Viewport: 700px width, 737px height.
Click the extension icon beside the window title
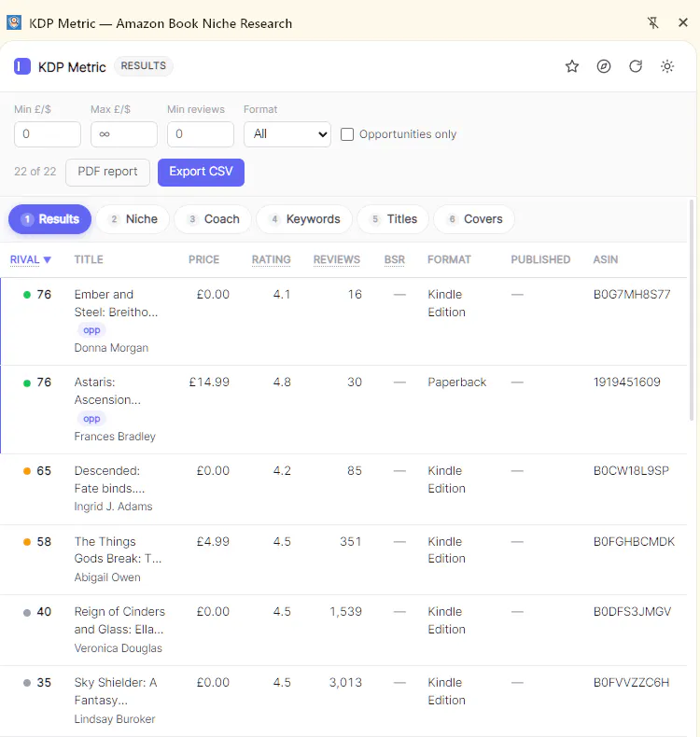coord(14,22)
